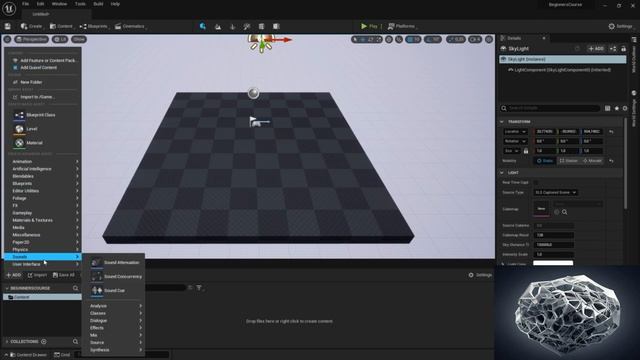Open the Edit menu
640x360 pixels.
click(x=40, y=4)
